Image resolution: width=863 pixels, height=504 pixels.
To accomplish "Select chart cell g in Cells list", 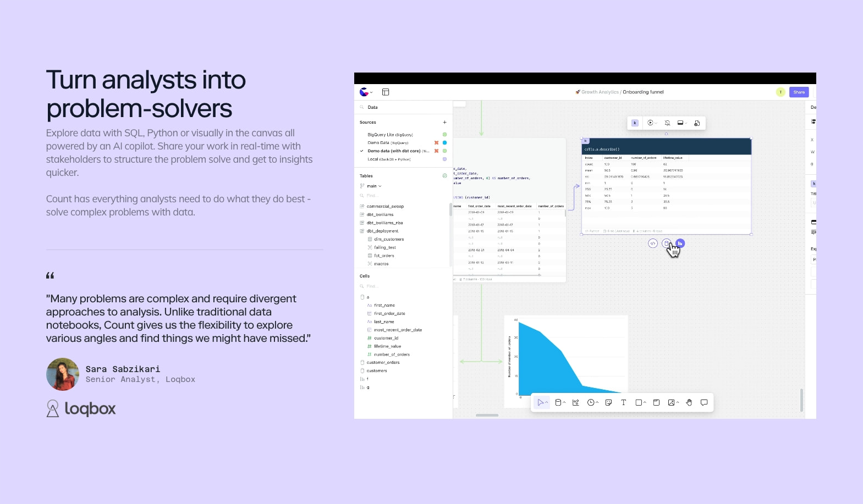I will pyautogui.click(x=365, y=387).
